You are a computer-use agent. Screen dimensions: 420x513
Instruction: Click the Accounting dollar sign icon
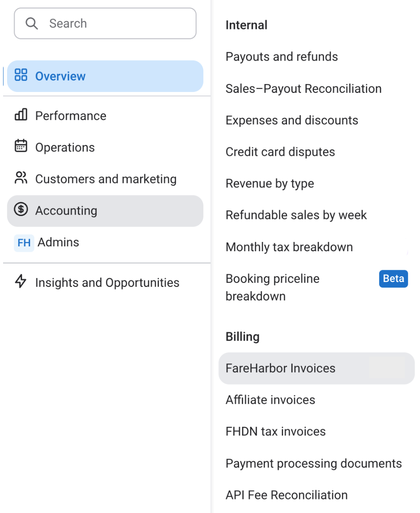[21, 209]
